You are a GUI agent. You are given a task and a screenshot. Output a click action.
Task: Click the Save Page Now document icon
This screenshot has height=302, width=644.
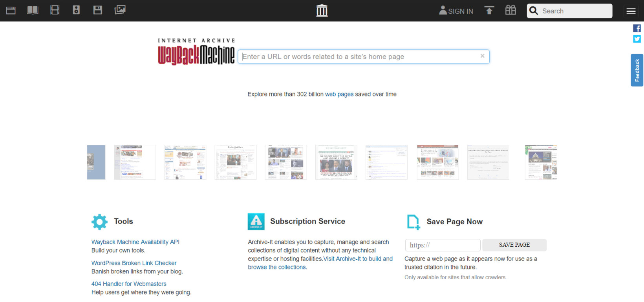[413, 222]
